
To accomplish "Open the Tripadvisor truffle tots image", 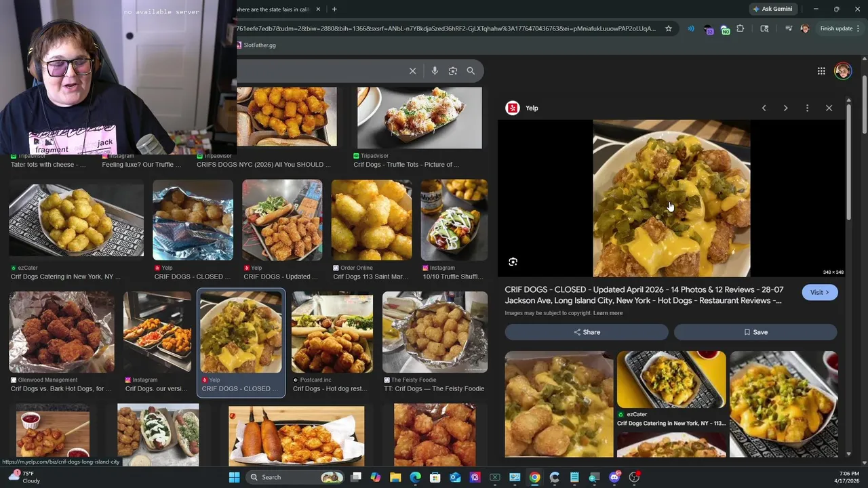I will coord(420,118).
